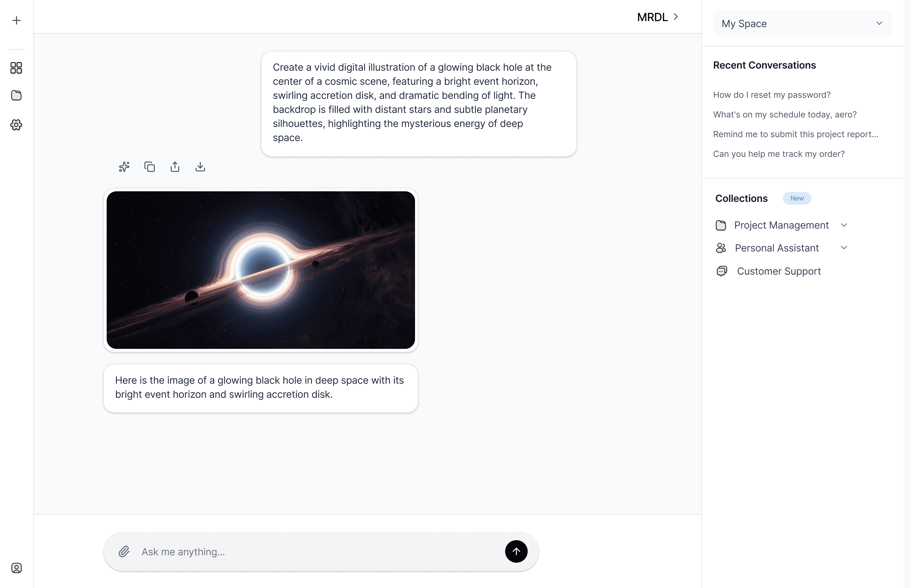The image size is (911, 588).
Task: Open 'How do I reset my password?' conversation
Action: (x=772, y=95)
